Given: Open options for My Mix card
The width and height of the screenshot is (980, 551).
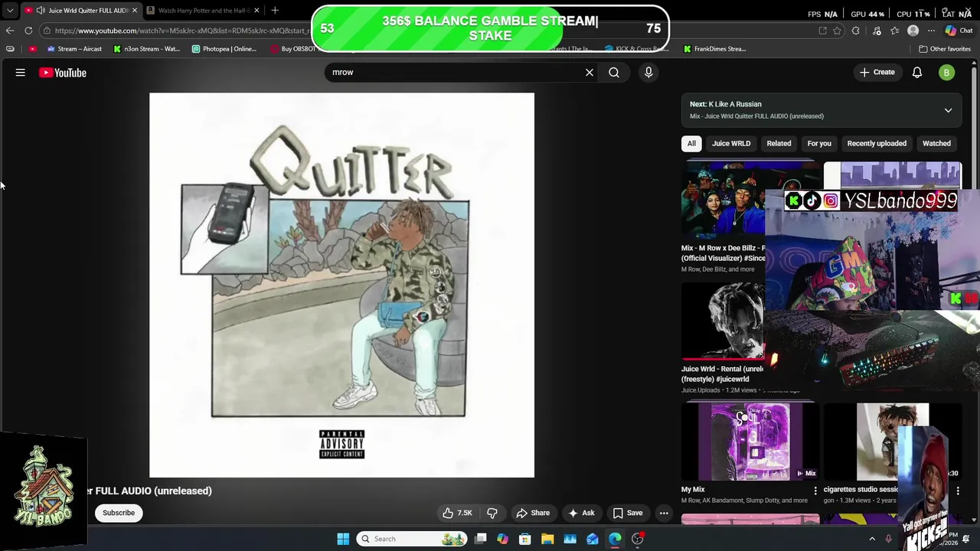Looking at the screenshot, I should click(x=815, y=491).
